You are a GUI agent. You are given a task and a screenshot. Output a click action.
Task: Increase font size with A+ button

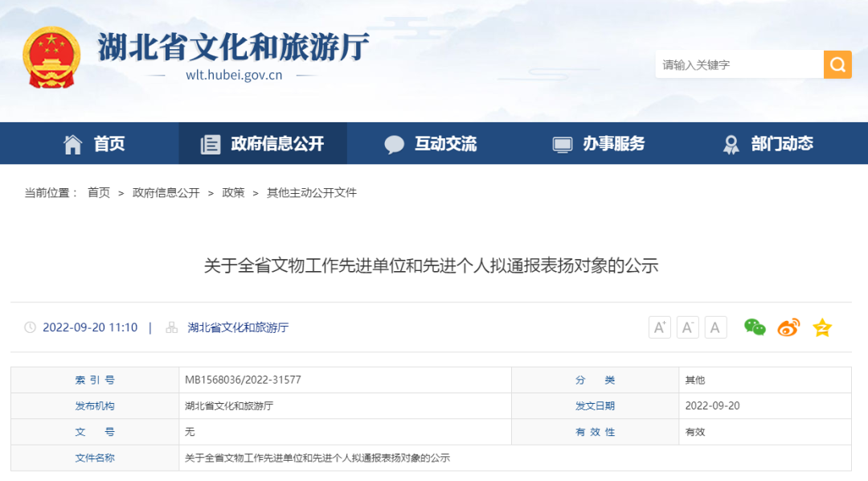pos(659,327)
